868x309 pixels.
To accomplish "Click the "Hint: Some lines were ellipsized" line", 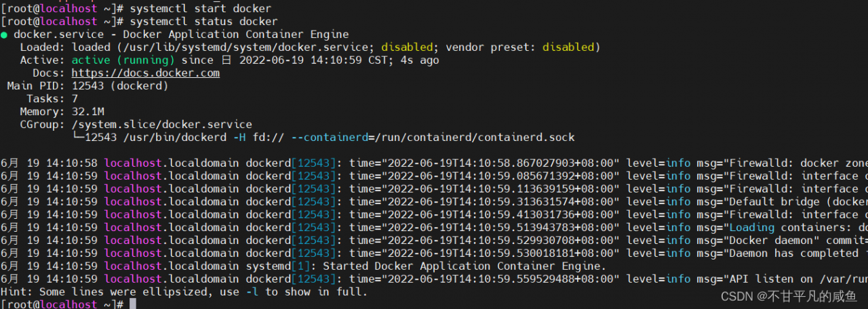I will [x=184, y=292].
